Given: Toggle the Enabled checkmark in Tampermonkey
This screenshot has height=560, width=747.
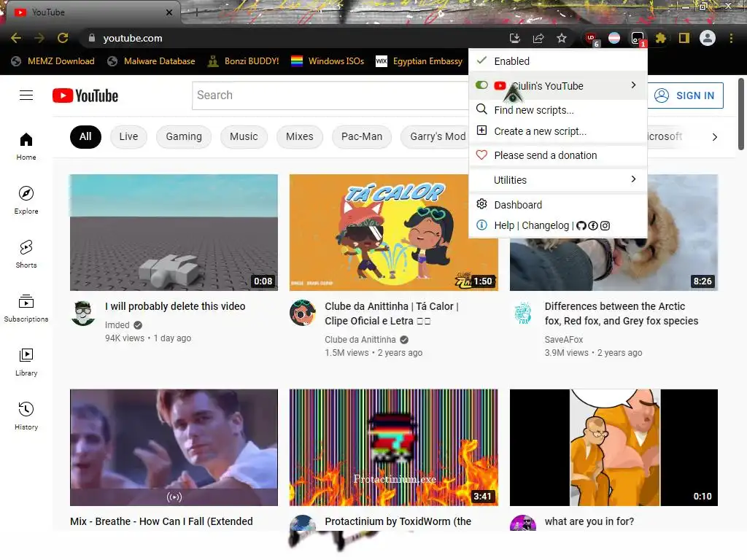Looking at the screenshot, I should pos(482,61).
